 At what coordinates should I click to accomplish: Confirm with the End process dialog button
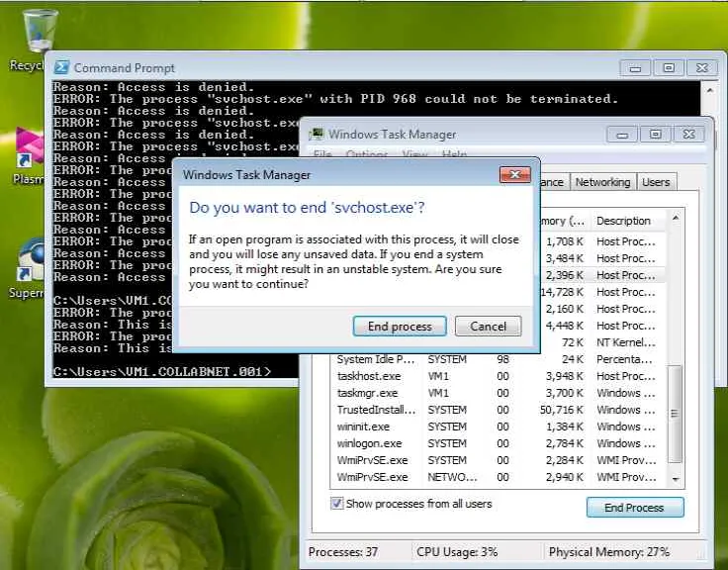click(400, 327)
